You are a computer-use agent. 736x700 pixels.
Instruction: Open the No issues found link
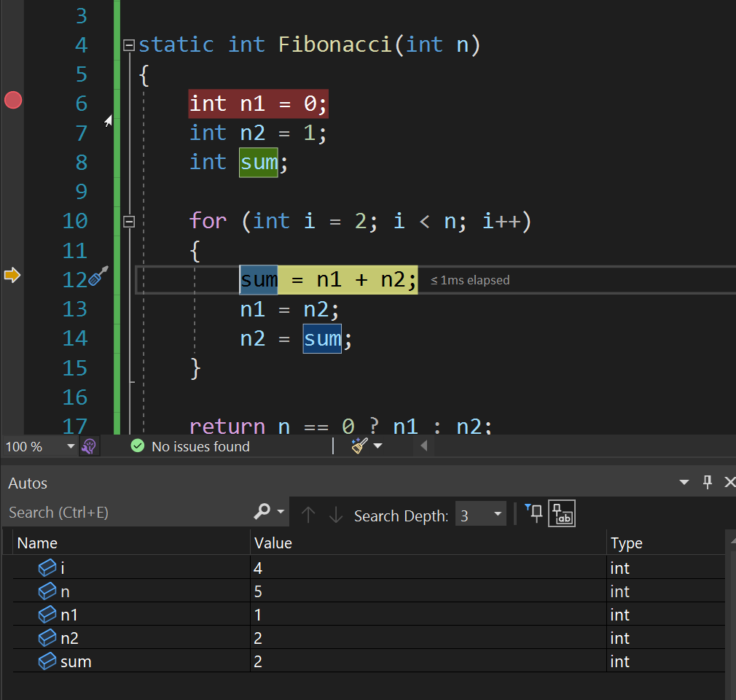(200, 446)
